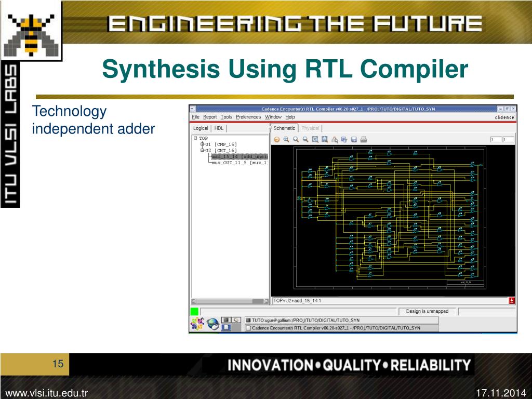The height and width of the screenshot is (399, 532).
Task: Switch to the HDL tab
Action: [x=219, y=128]
